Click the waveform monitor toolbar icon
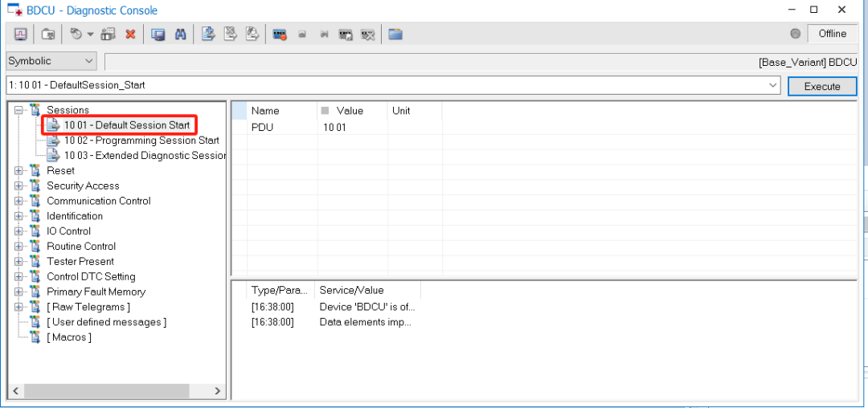This screenshot has height=408, width=868. tap(20, 35)
